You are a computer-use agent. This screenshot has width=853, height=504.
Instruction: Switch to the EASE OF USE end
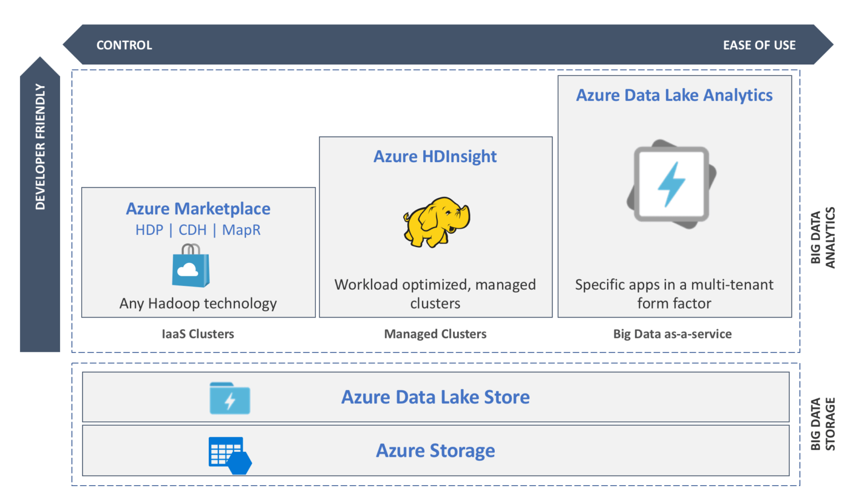pos(759,45)
